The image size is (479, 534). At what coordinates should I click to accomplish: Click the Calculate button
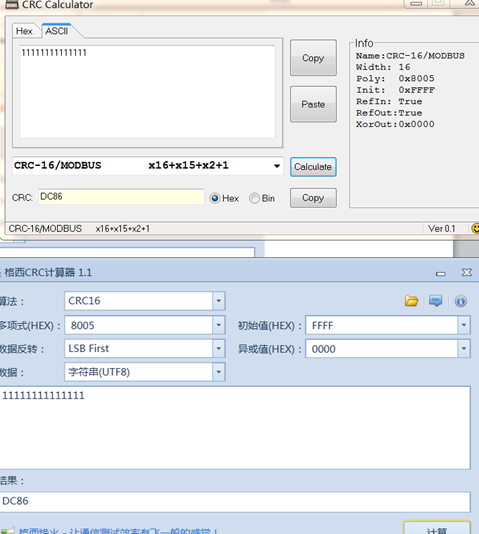click(313, 167)
